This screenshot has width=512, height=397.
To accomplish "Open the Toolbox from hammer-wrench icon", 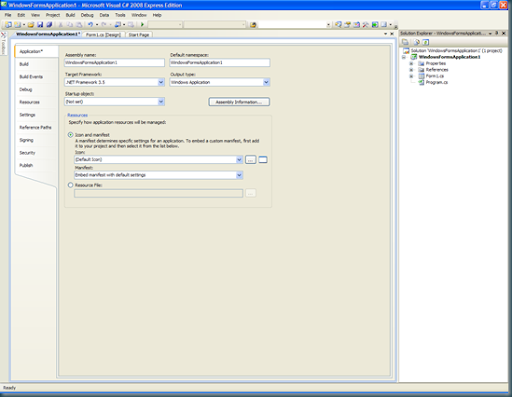I will click(x=366, y=24).
